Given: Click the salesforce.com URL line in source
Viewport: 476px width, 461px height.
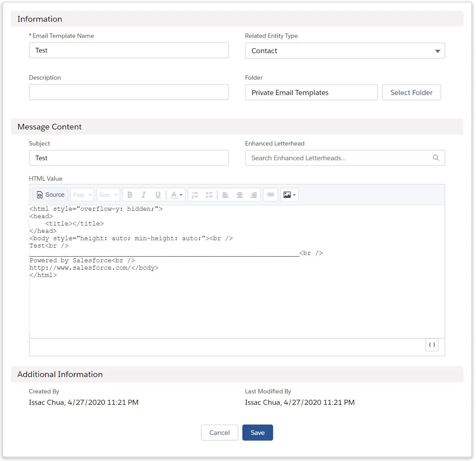Looking at the screenshot, I should 94,268.
